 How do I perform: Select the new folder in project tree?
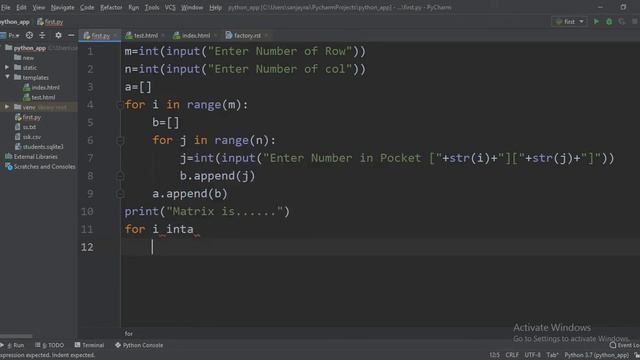click(24, 58)
